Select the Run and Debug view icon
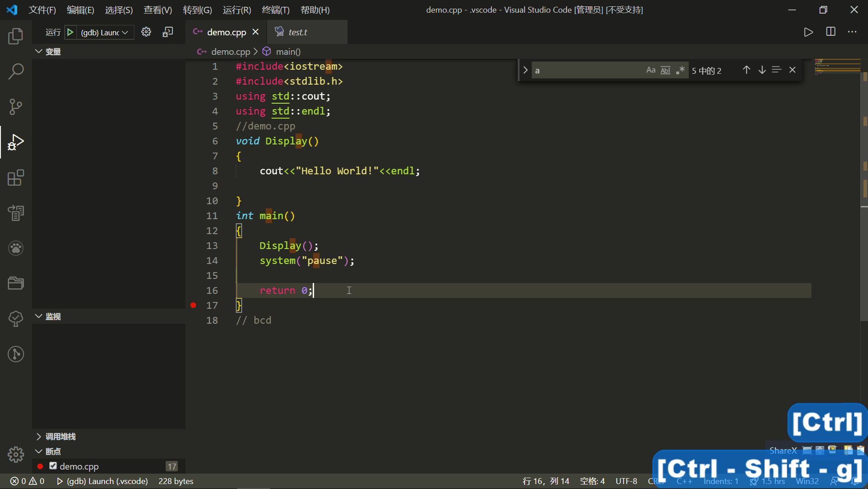This screenshot has width=868, height=489. coord(16,142)
